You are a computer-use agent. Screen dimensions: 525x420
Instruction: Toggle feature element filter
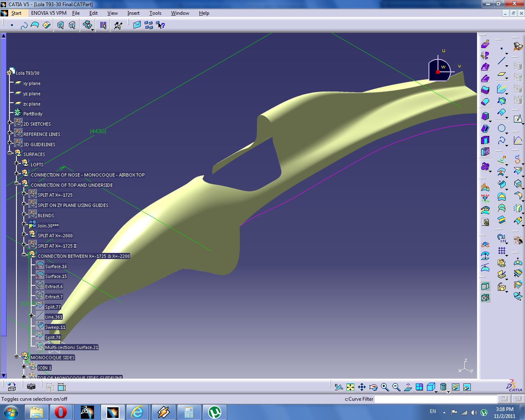(x=61, y=25)
